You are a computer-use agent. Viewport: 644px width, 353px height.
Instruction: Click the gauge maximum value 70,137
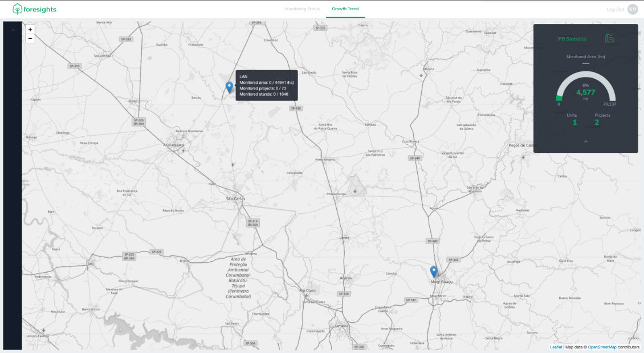609,104
